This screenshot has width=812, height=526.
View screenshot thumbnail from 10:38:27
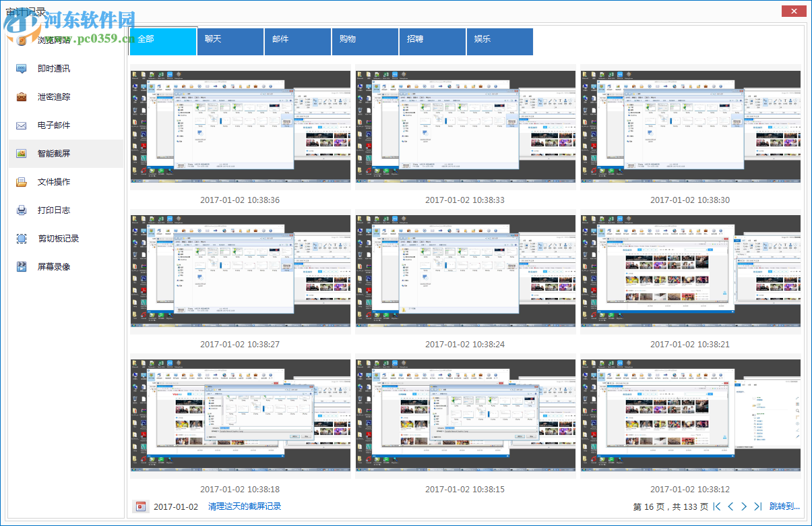241,270
